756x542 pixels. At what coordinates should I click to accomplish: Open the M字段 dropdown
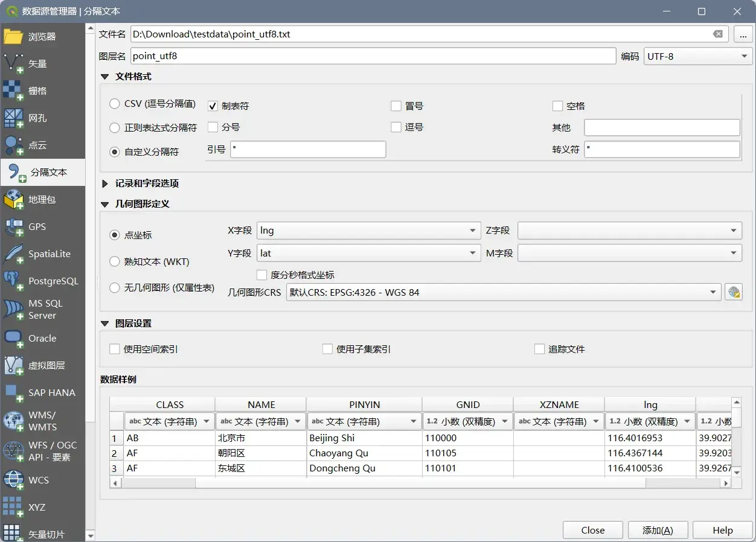[x=630, y=253]
